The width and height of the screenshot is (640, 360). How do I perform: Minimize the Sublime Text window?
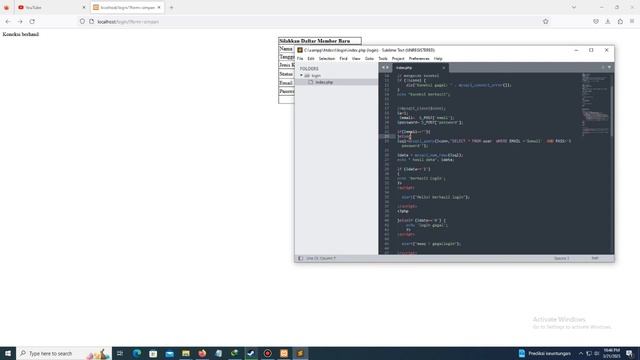coord(576,50)
